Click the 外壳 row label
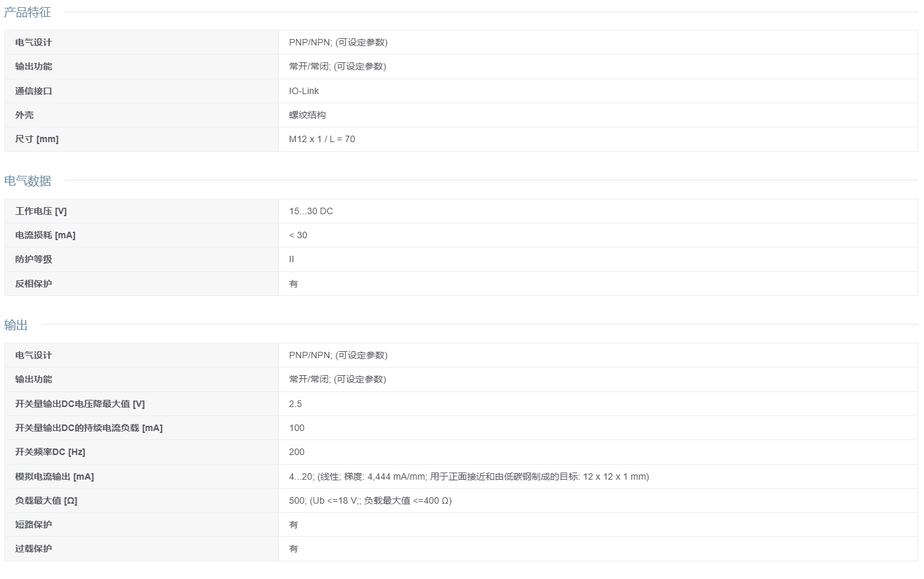 25,115
